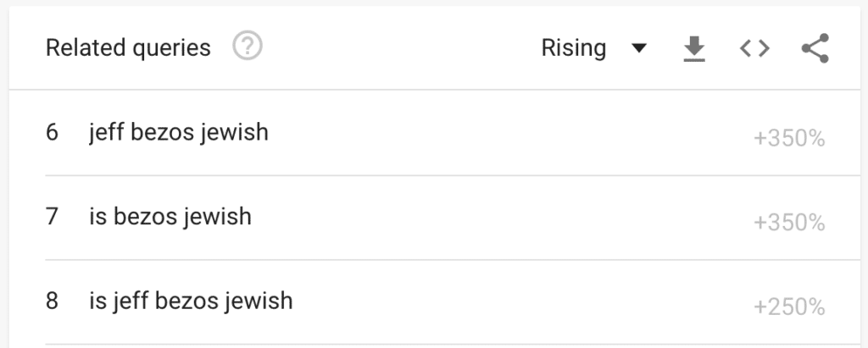This screenshot has width=868, height=348.
Task: Click the word 'jewish' in the rank 6 query
Action: pyautogui.click(x=234, y=132)
